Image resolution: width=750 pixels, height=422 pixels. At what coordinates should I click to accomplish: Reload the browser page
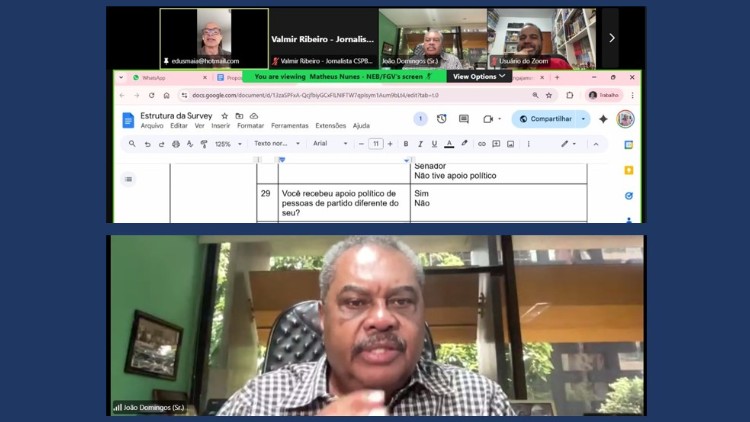pyautogui.click(x=151, y=95)
